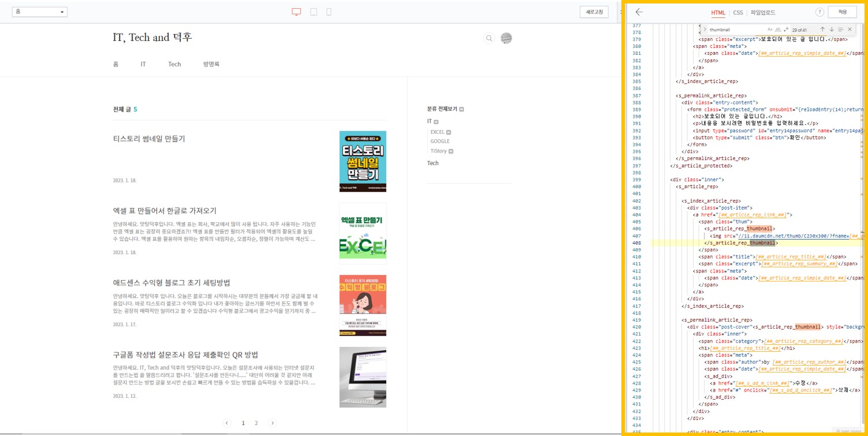Click the 분류 전체보기 category link
Screen dimensions: 868x436
pos(442,109)
